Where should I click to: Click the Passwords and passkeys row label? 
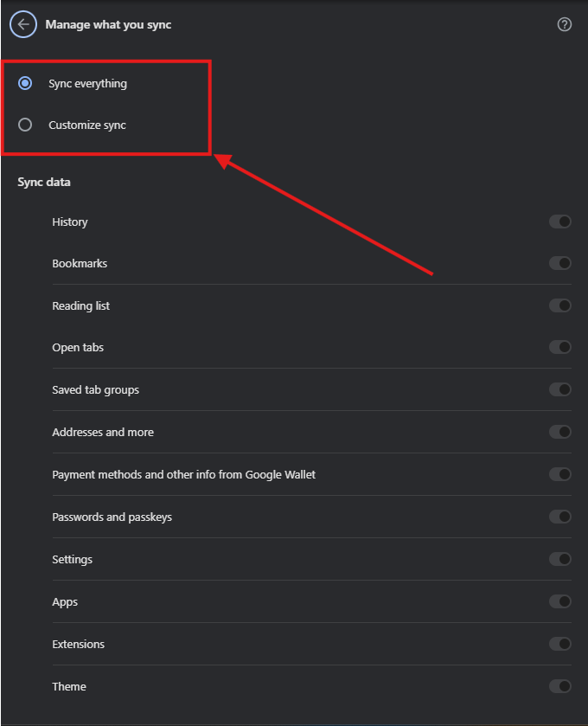pyautogui.click(x=112, y=517)
